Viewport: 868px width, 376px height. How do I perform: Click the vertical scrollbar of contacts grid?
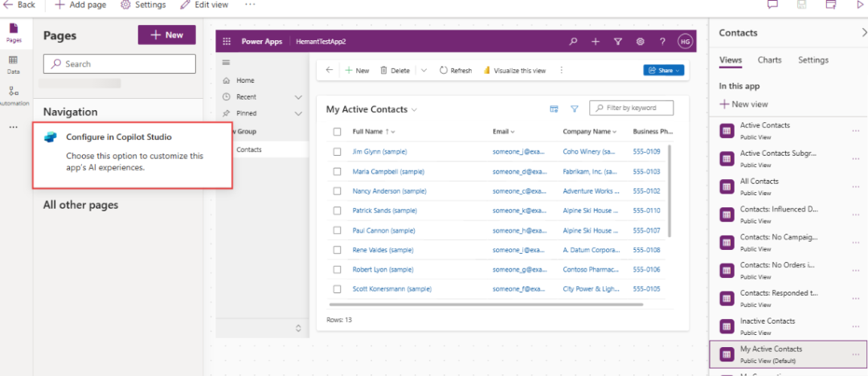click(669, 191)
